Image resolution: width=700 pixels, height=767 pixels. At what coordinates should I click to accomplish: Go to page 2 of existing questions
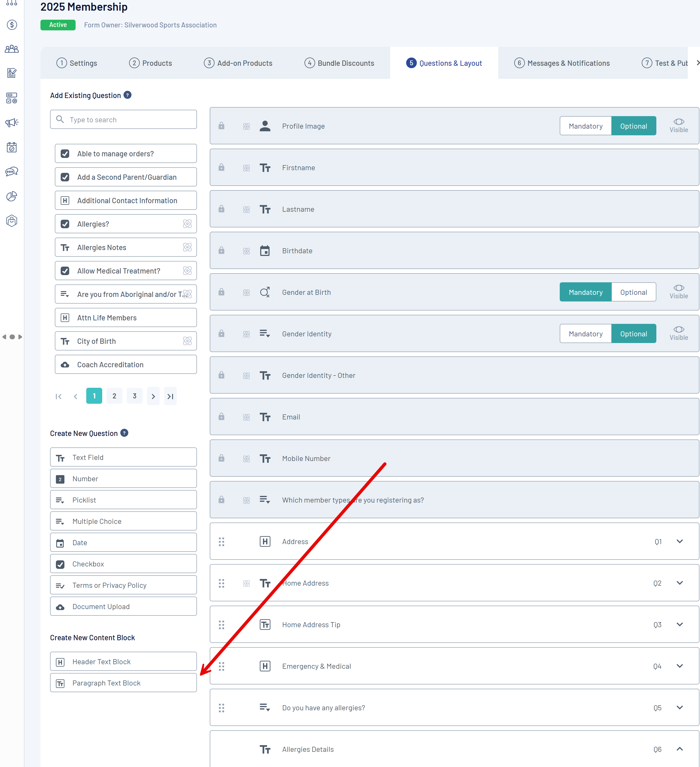[114, 396]
